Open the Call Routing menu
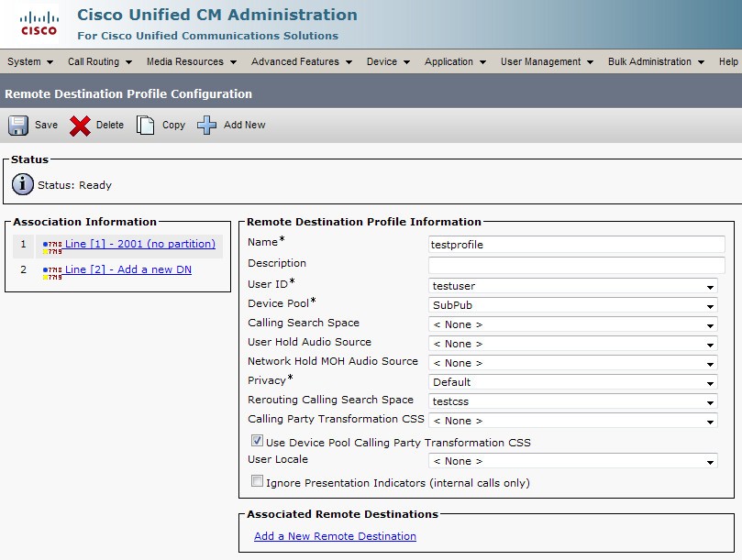742x560 pixels. tap(100, 61)
